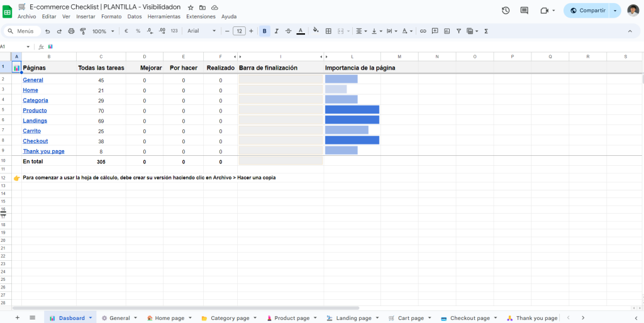
Task: Click the functions sigma icon
Action: [x=486, y=31]
